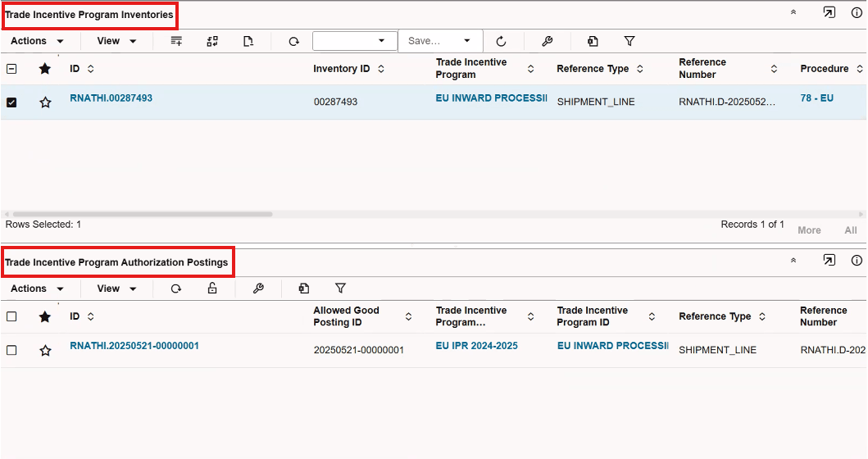Collapse the Trade Incentive Program Inventories panel
Screen dimensions: 868x459
pyautogui.click(x=793, y=12)
